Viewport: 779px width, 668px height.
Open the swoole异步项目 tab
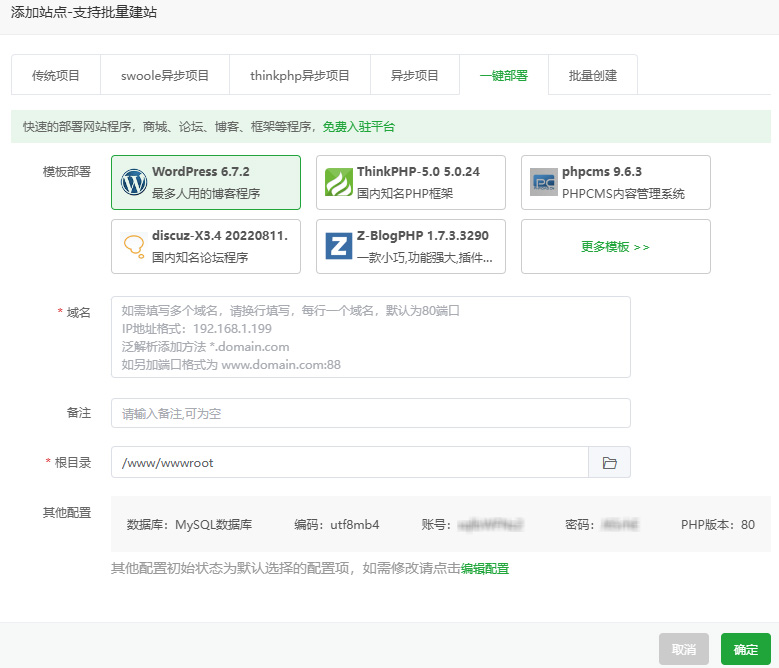pos(165,75)
